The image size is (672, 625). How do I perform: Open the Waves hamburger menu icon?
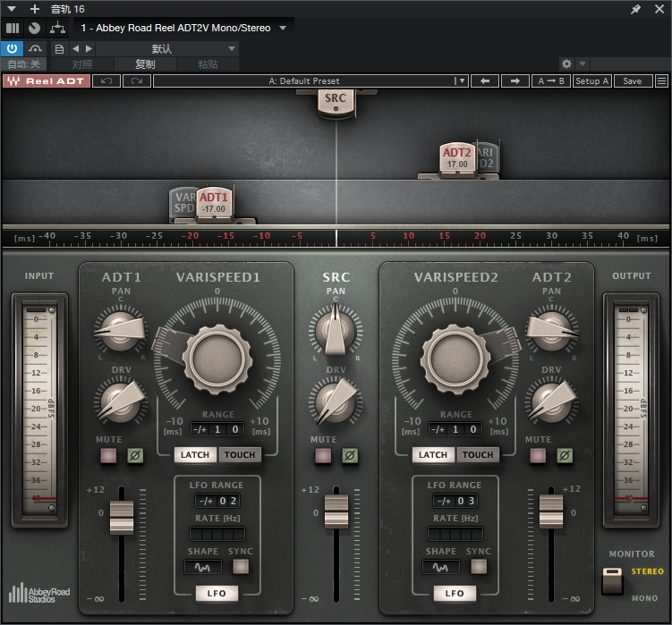pos(662,81)
